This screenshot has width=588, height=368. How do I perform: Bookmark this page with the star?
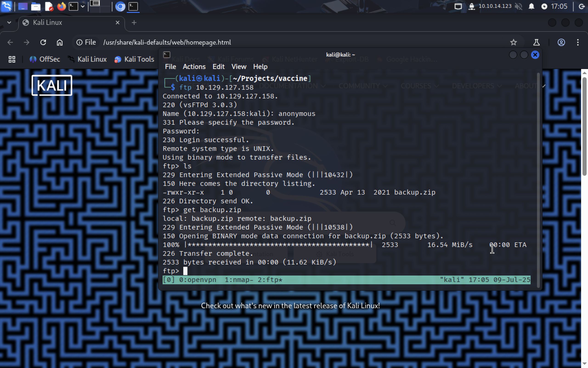(513, 42)
